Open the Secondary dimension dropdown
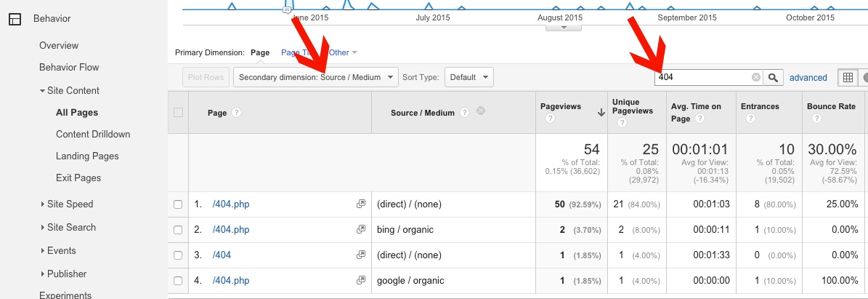Screen dimensions: 868x299 [315, 77]
